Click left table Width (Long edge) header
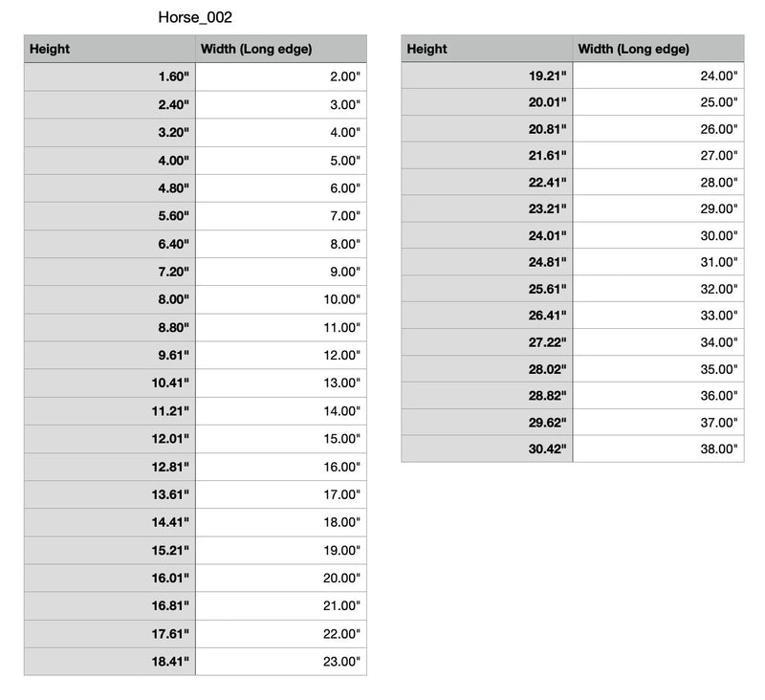The width and height of the screenshot is (765, 700). [281, 49]
